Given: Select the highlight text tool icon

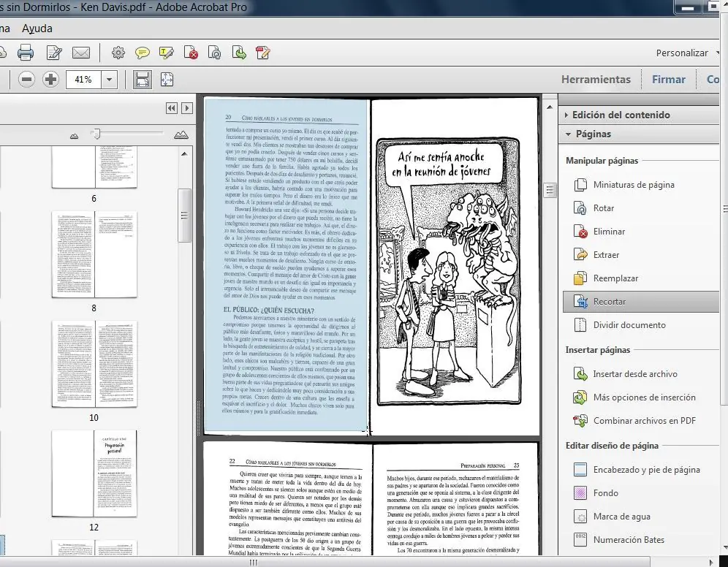Looking at the screenshot, I should (x=166, y=53).
